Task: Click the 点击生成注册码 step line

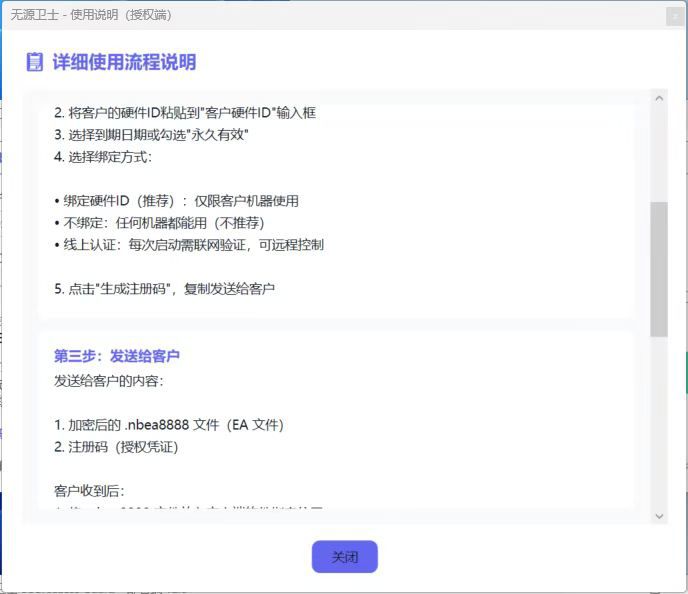Action: coord(165,289)
